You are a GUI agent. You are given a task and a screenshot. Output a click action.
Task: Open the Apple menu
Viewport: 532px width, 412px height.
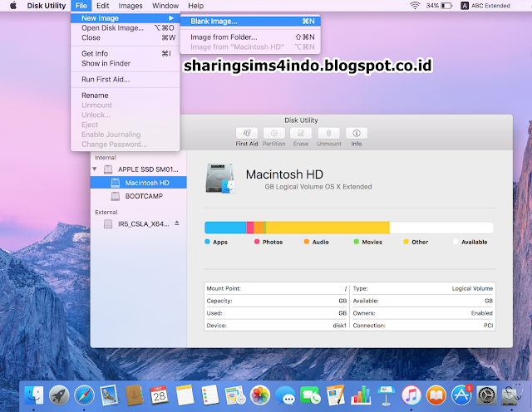[13, 6]
